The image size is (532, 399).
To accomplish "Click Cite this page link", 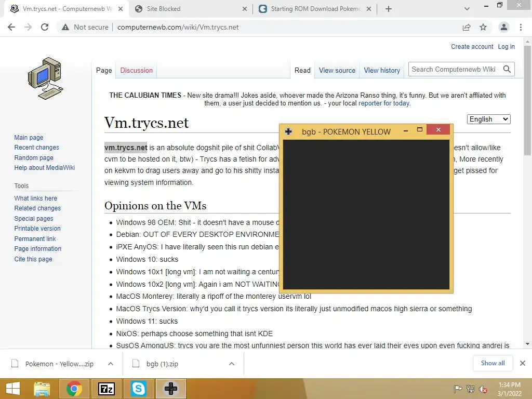I will click(x=33, y=259).
